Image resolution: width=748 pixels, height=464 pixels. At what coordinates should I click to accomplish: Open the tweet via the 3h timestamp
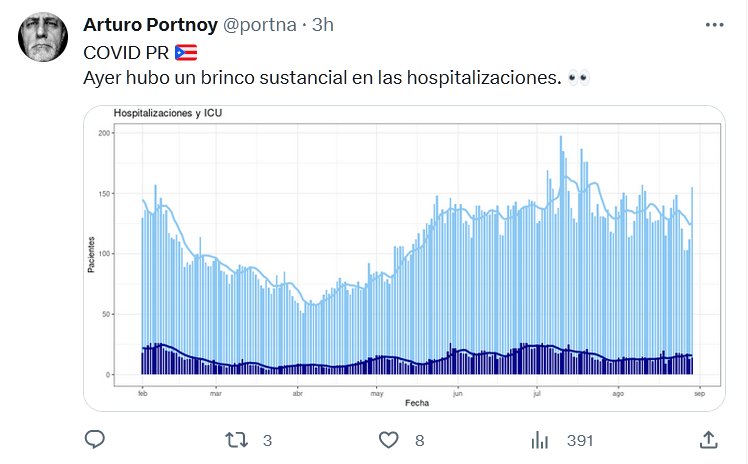pyautogui.click(x=323, y=25)
